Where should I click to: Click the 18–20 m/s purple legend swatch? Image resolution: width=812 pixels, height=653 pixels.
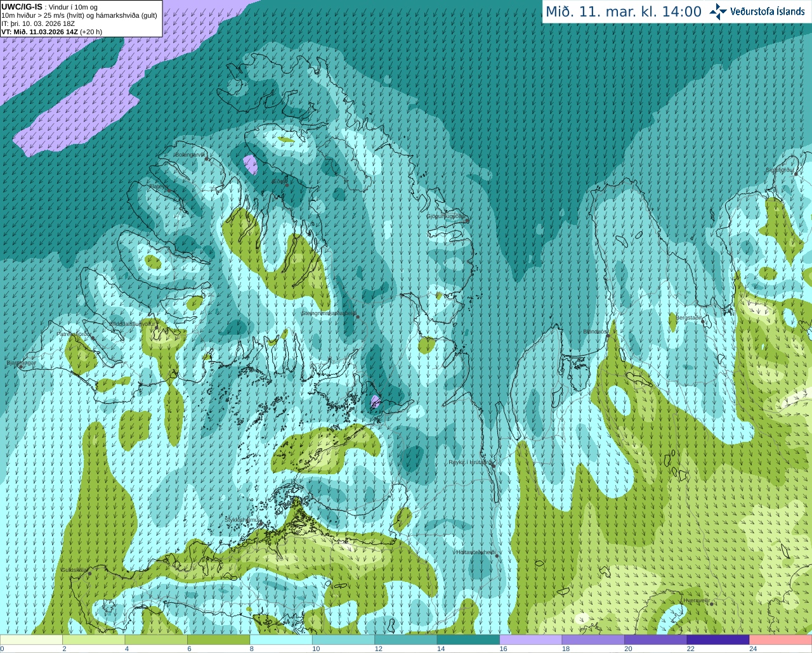coord(594,640)
